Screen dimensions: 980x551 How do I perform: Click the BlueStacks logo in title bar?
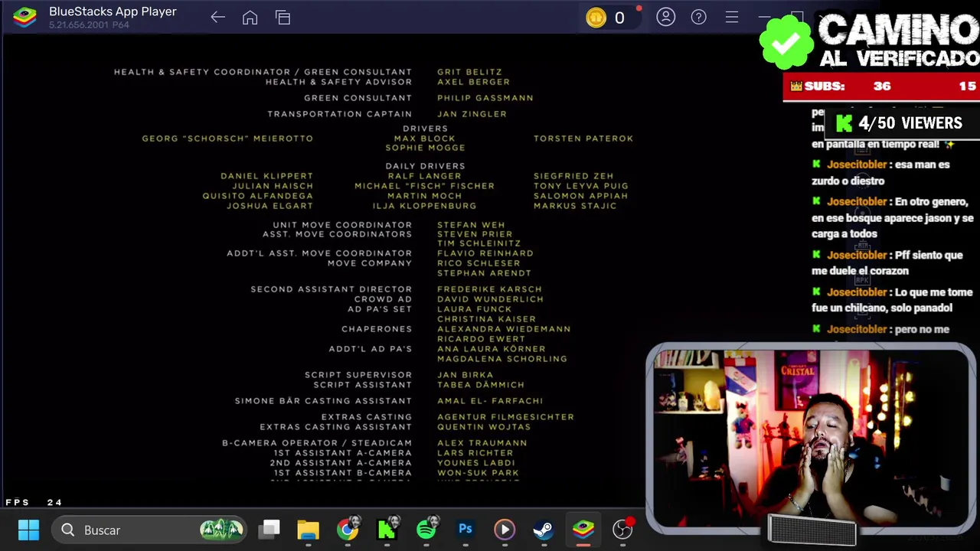[24, 17]
